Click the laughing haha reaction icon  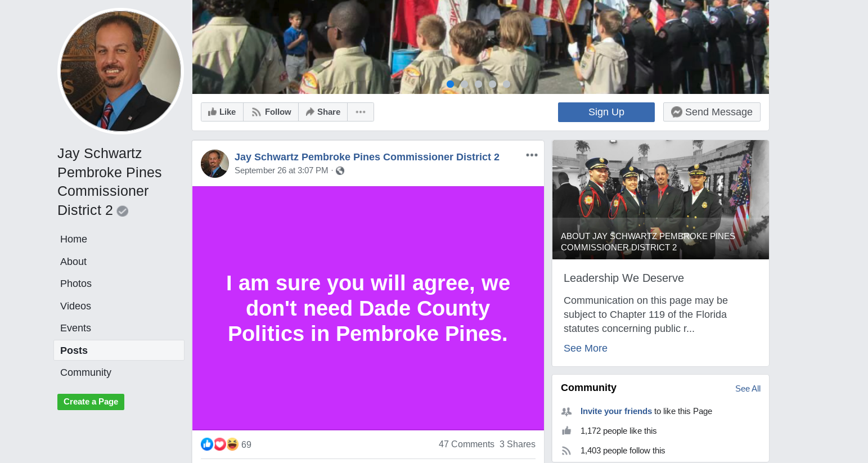click(x=232, y=444)
